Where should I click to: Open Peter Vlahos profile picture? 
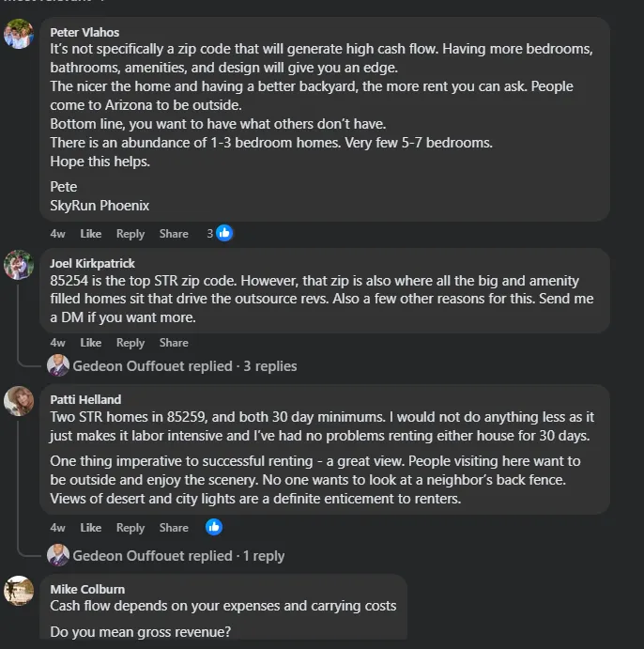coord(20,36)
